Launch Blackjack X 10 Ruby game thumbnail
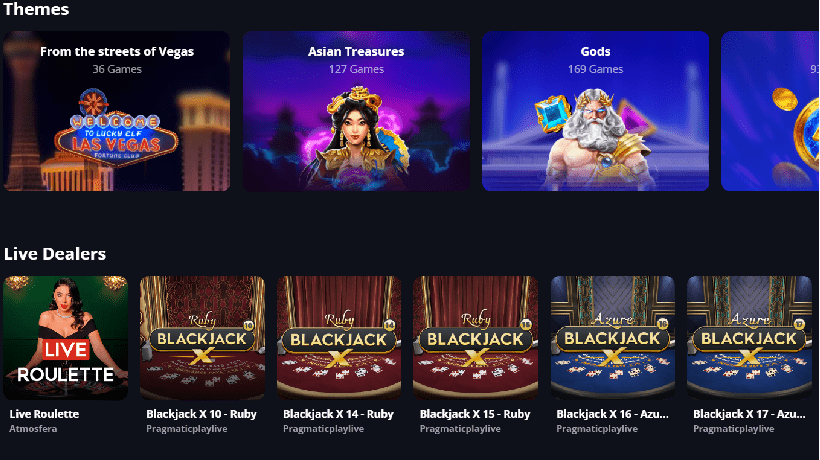820x460 pixels. pyautogui.click(x=202, y=338)
